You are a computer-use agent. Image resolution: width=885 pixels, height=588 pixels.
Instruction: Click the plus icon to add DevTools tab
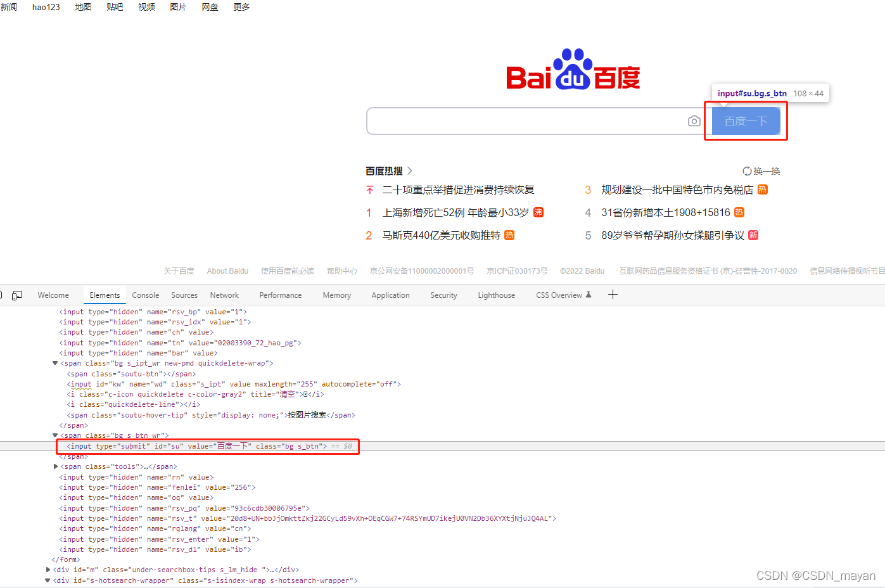[613, 294]
